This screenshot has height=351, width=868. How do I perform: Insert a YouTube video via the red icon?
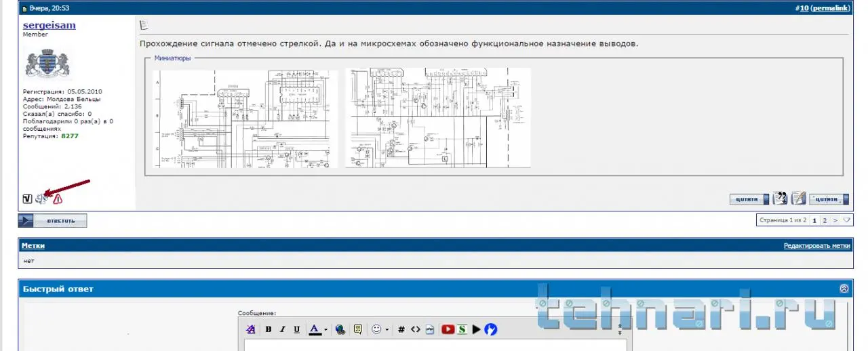tap(448, 329)
